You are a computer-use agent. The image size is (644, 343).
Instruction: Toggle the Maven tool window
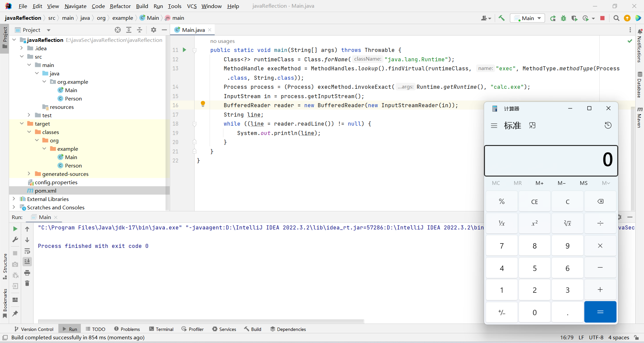coord(640,118)
